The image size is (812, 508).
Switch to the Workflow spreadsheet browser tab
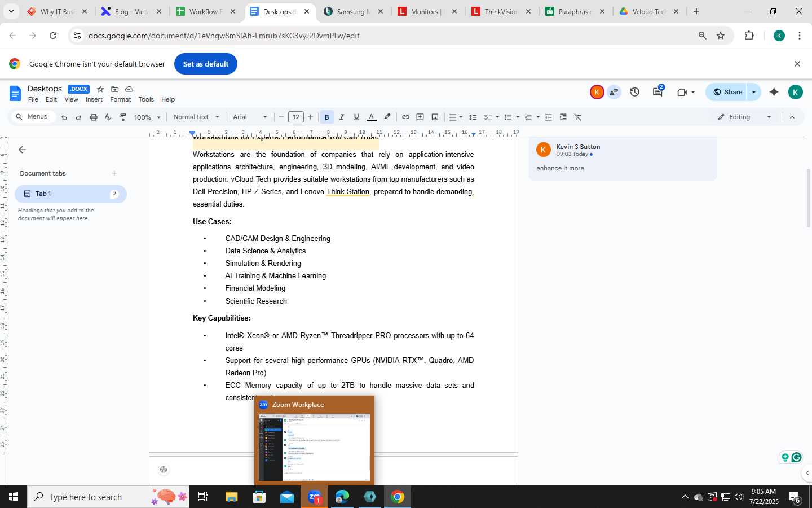[205, 11]
